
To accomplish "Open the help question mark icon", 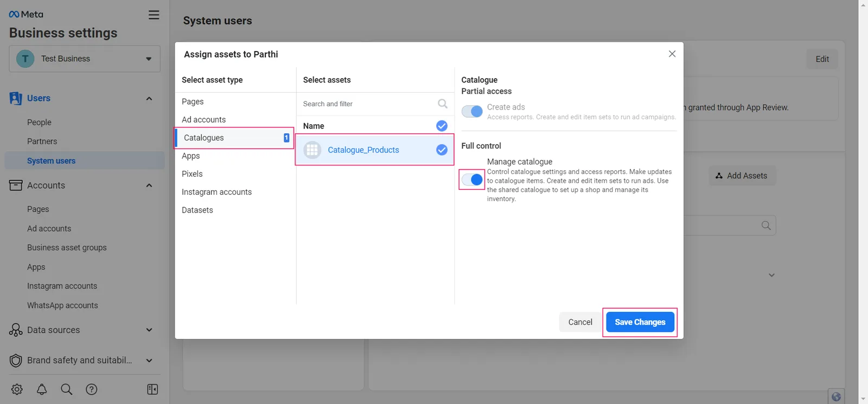I will point(92,389).
